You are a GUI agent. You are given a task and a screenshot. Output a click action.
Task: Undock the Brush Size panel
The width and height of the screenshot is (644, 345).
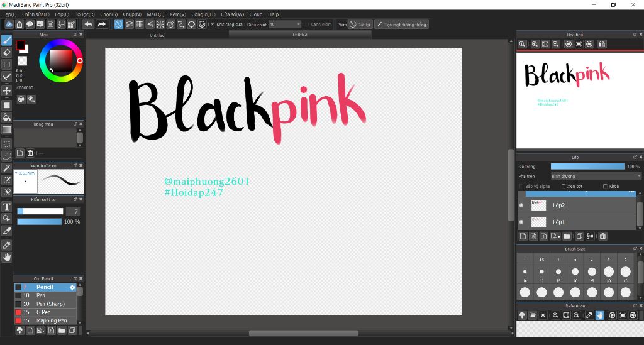[635, 249]
